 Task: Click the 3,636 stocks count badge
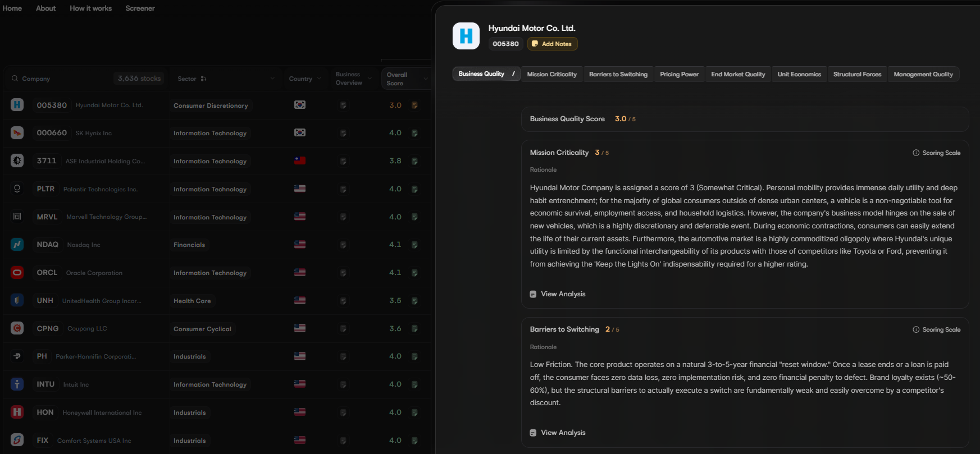139,79
